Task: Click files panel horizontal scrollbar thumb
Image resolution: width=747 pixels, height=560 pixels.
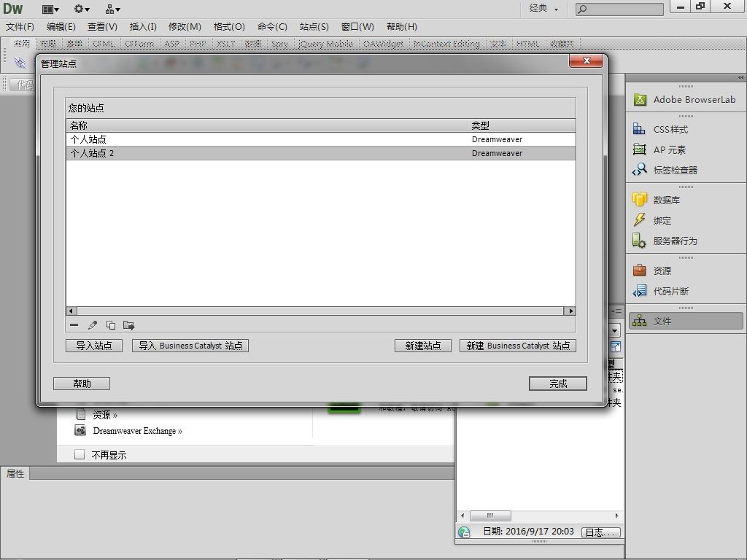Action: coord(490,516)
